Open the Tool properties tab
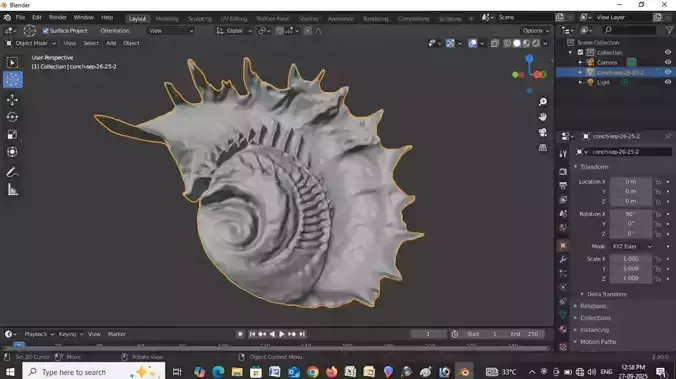Screen dimensions: 676x379 point(563,154)
